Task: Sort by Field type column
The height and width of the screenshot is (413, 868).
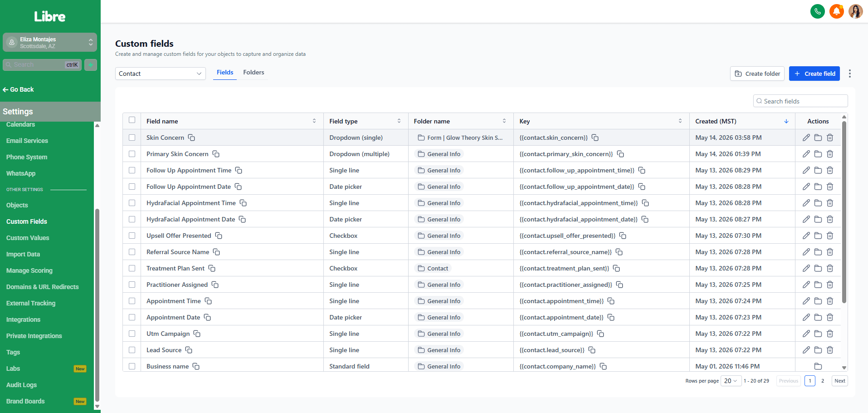Action: pyautogui.click(x=399, y=121)
